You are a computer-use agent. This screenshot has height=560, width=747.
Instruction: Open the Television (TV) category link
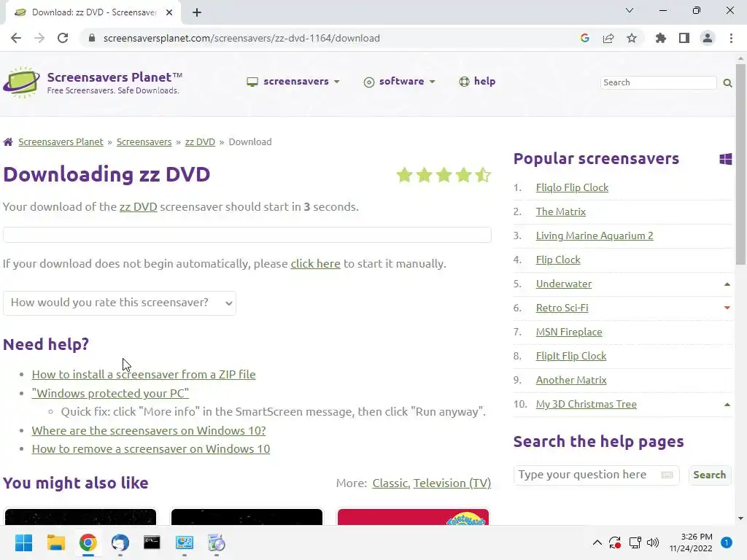click(452, 483)
